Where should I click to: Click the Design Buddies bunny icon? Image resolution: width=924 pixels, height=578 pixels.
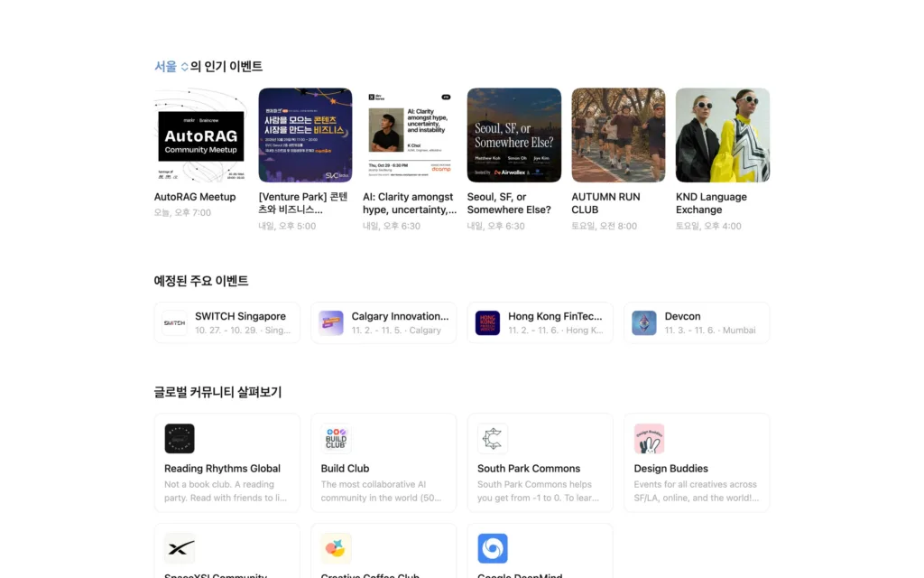click(650, 439)
